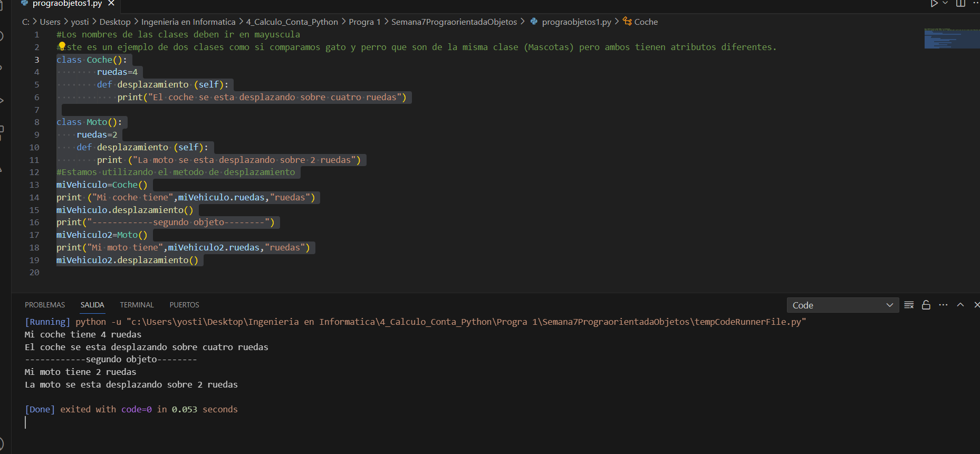
Task: Click the 'miVehiculo.desplazamiento()' line
Action: pyautogui.click(x=125, y=210)
